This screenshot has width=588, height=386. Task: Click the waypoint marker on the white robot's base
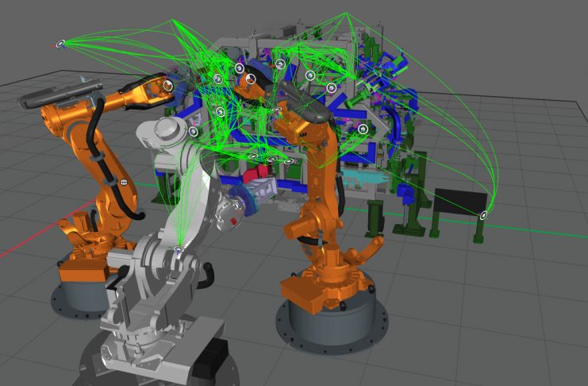point(179,249)
